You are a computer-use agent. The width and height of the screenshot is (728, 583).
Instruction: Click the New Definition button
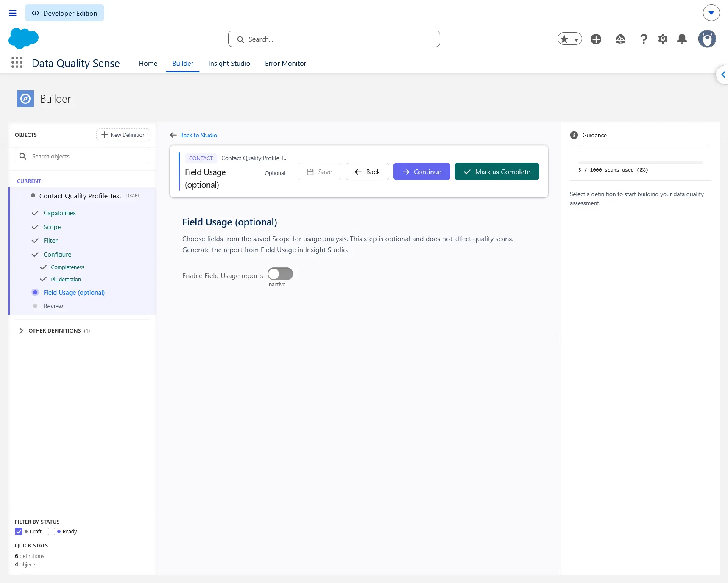[123, 135]
